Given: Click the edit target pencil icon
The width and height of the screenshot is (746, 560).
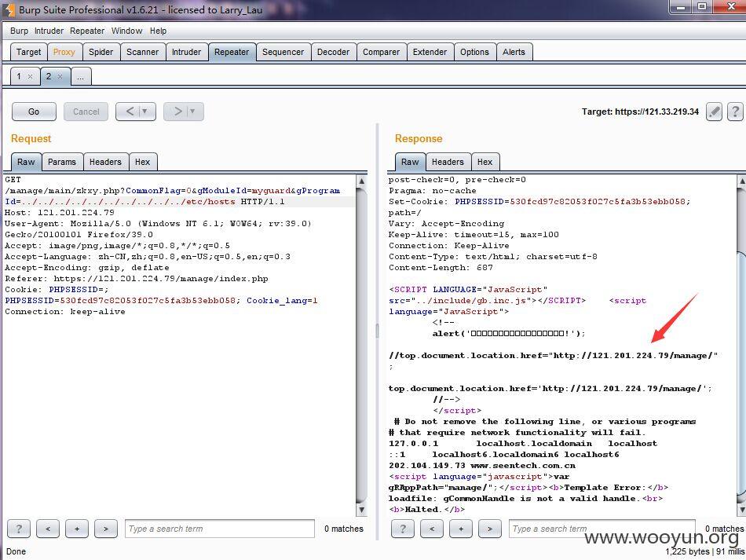Looking at the screenshot, I should point(714,112).
